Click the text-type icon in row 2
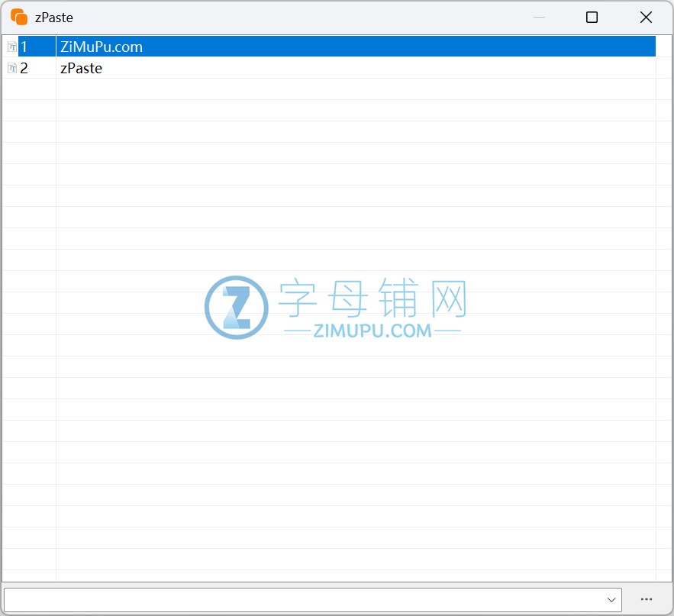 click(12, 68)
